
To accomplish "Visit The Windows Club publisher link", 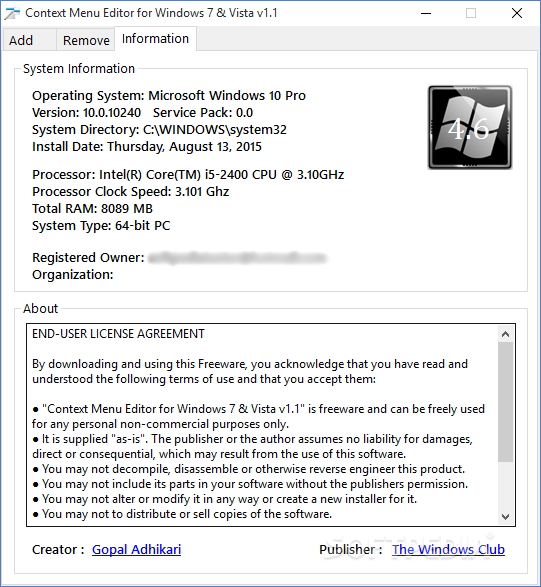I will click(x=448, y=549).
